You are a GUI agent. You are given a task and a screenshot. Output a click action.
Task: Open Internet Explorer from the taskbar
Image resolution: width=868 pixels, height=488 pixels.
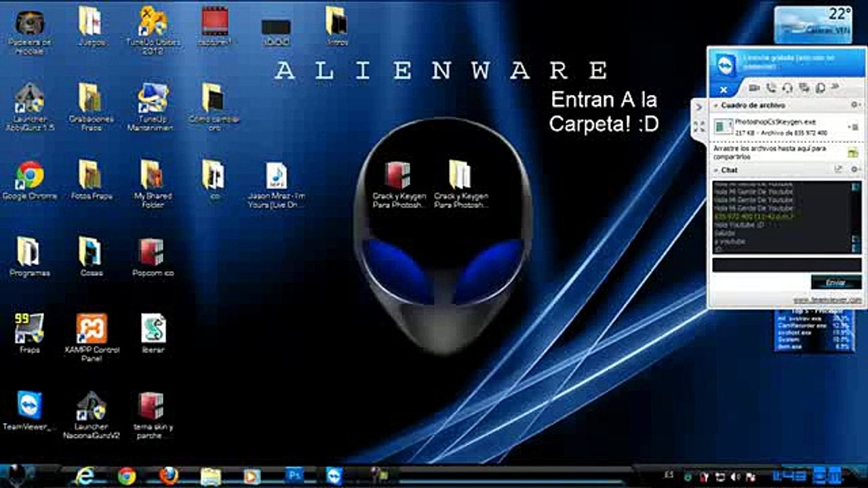[x=85, y=476]
